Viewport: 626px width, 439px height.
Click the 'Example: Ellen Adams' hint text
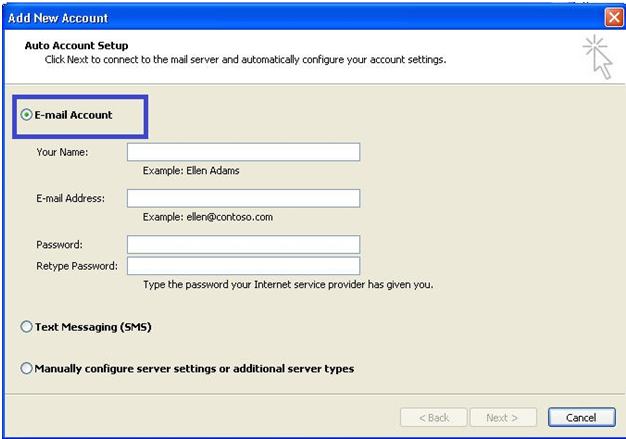pos(191,171)
